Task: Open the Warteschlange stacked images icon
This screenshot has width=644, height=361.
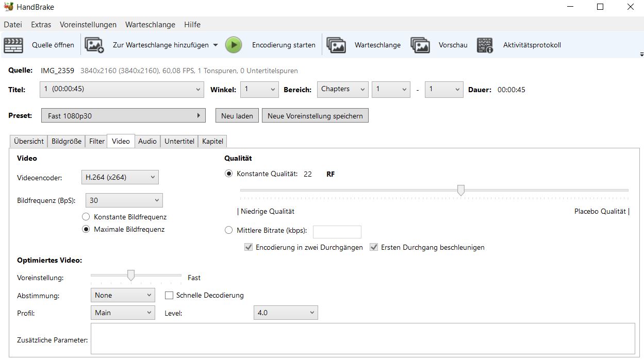Action: coord(336,45)
